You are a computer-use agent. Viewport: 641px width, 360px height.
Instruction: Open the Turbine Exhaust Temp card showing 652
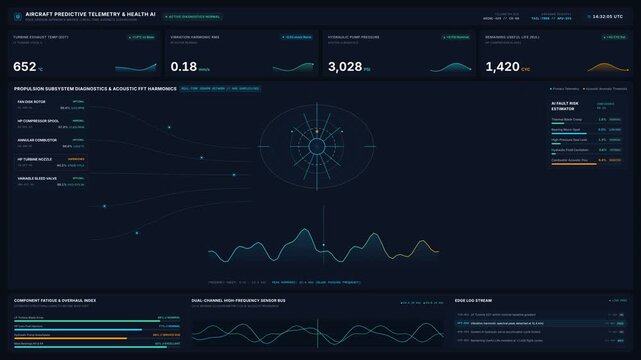[x=85, y=54]
